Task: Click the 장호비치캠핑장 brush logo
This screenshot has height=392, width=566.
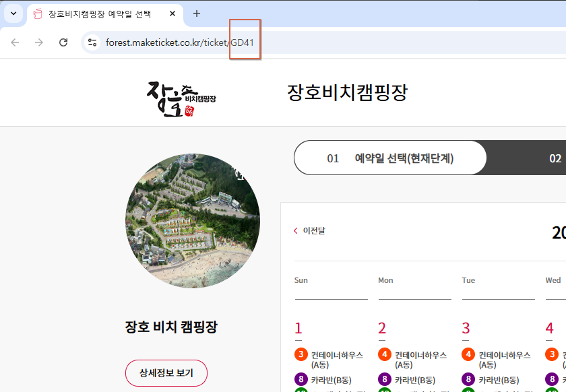Action: pyautogui.click(x=181, y=98)
